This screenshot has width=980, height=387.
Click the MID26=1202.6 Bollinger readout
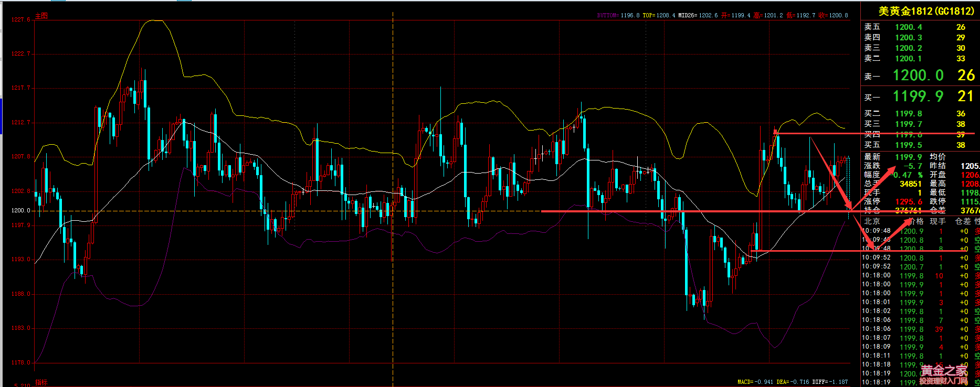click(698, 15)
